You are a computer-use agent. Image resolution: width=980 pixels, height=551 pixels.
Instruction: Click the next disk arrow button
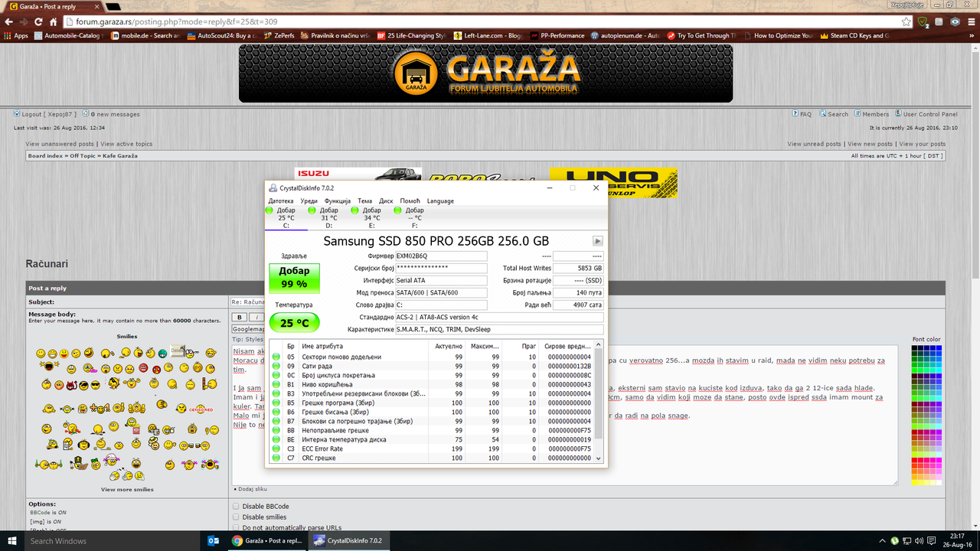pos(598,241)
